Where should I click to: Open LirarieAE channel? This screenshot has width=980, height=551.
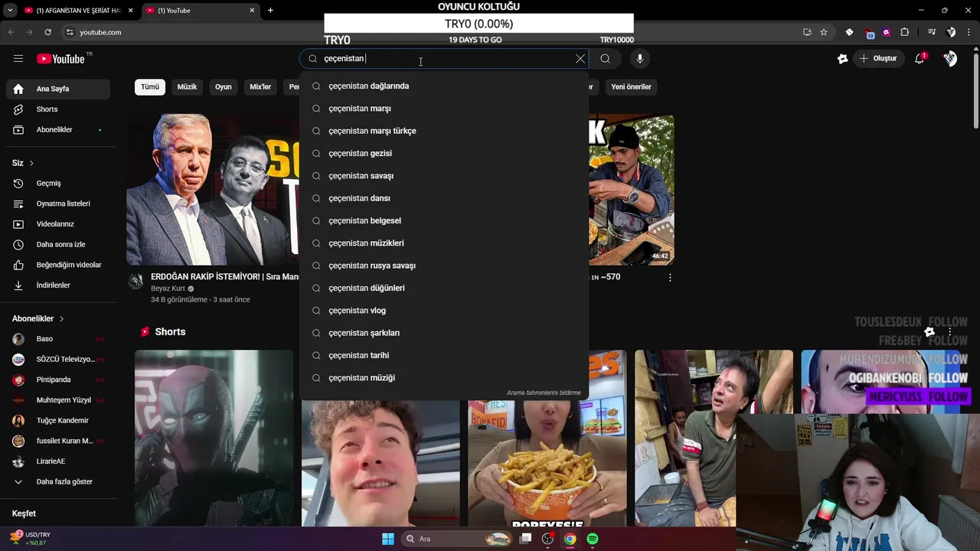click(58, 461)
